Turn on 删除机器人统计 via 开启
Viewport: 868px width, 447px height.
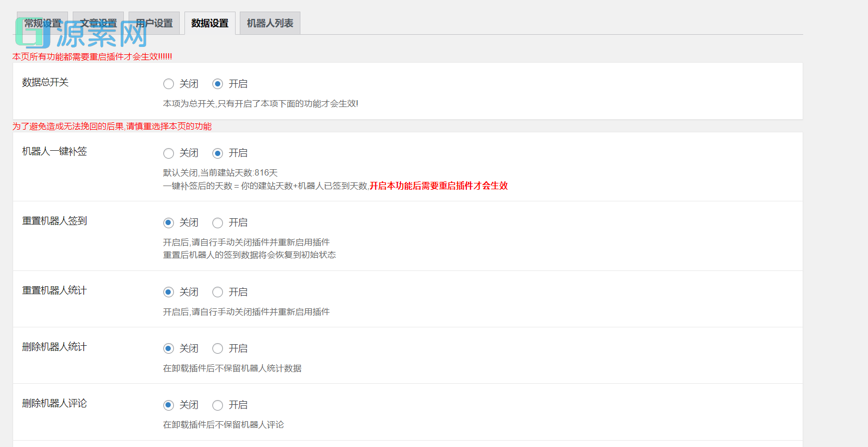tap(218, 348)
